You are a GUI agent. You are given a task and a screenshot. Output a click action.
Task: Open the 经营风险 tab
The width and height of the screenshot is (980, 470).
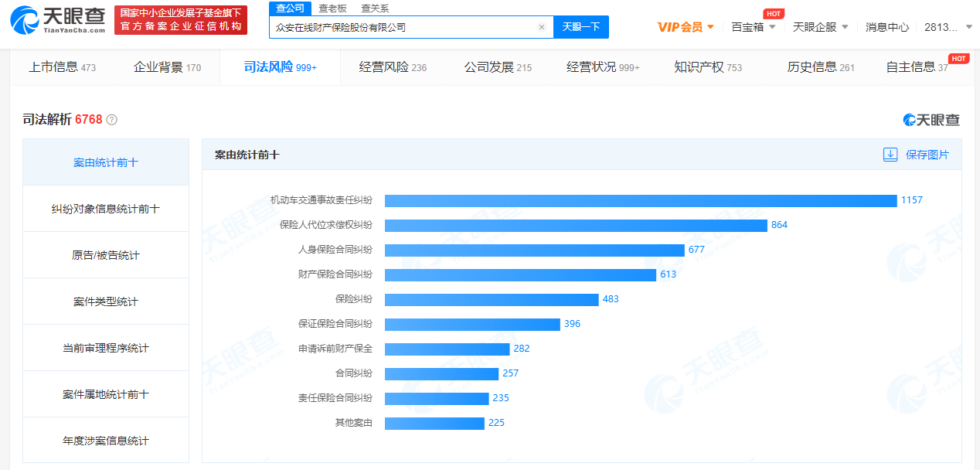click(393, 67)
